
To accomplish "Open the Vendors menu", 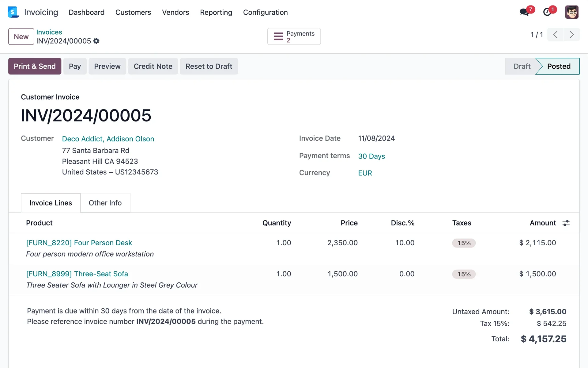I will [x=176, y=12].
